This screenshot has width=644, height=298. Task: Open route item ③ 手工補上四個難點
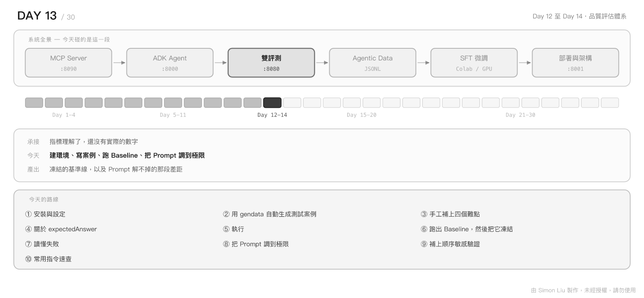450,214
